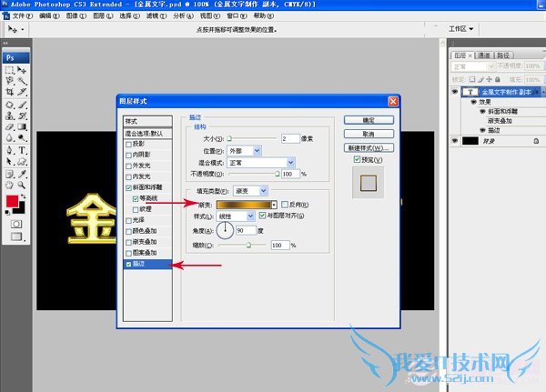Select the Notes tool

(x=9, y=174)
